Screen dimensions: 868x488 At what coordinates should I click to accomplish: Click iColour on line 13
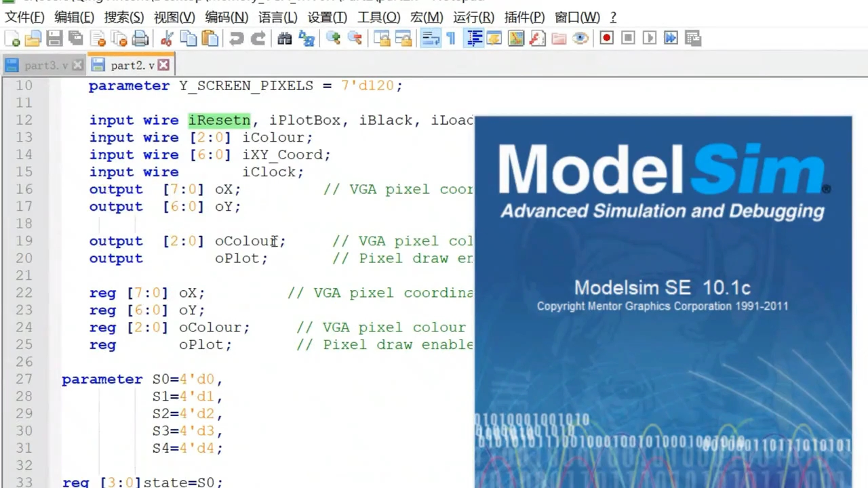[273, 137]
